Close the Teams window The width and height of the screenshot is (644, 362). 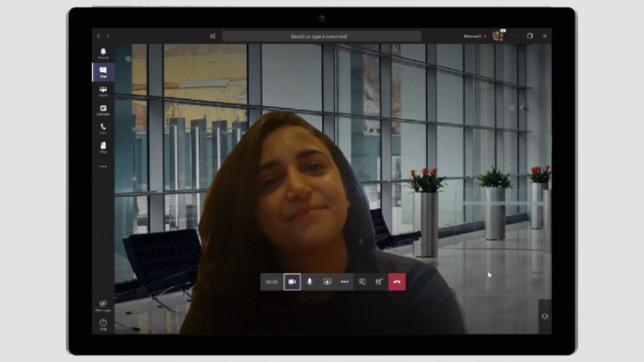(x=544, y=36)
